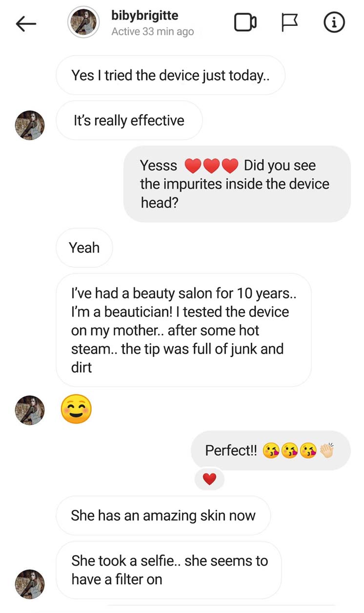
Task: Go back with the left arrow icon
Action: tap(26, 23)
